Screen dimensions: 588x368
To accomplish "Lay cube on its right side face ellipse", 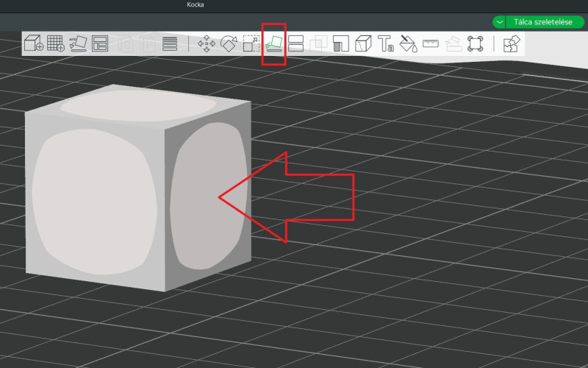I will point(209,196).
